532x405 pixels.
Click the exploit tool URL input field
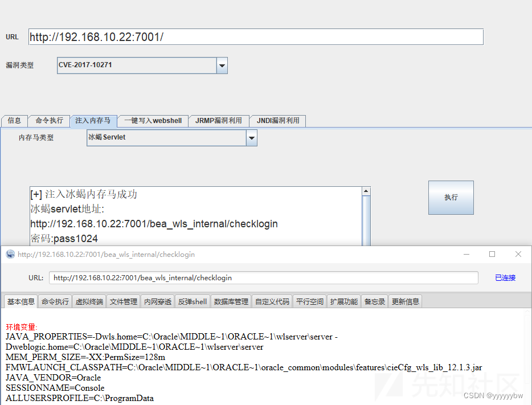[256, 36]
